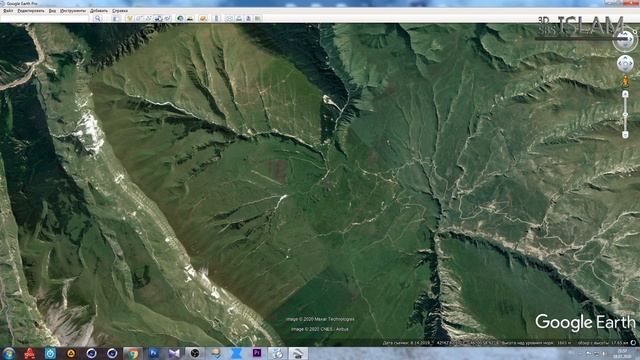This screenshot has width=640, height=360.
Task: Click zoom out at slider bottom
Action: pos(625,135)
